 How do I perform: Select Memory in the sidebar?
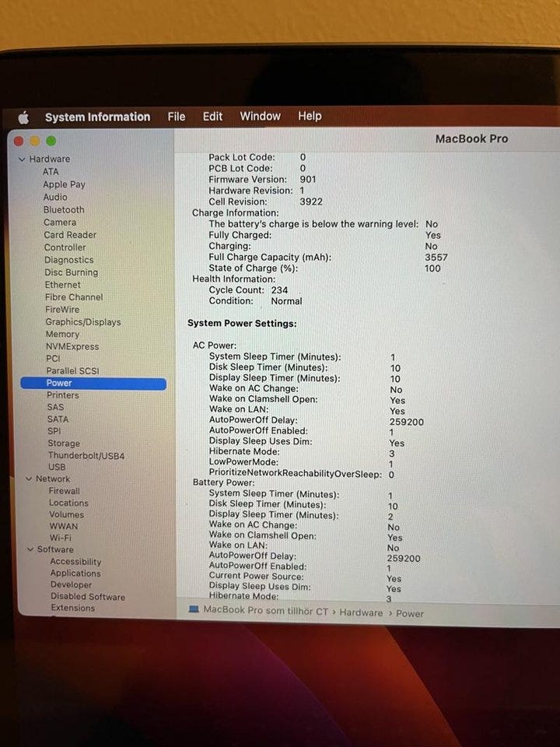[62, 335]
